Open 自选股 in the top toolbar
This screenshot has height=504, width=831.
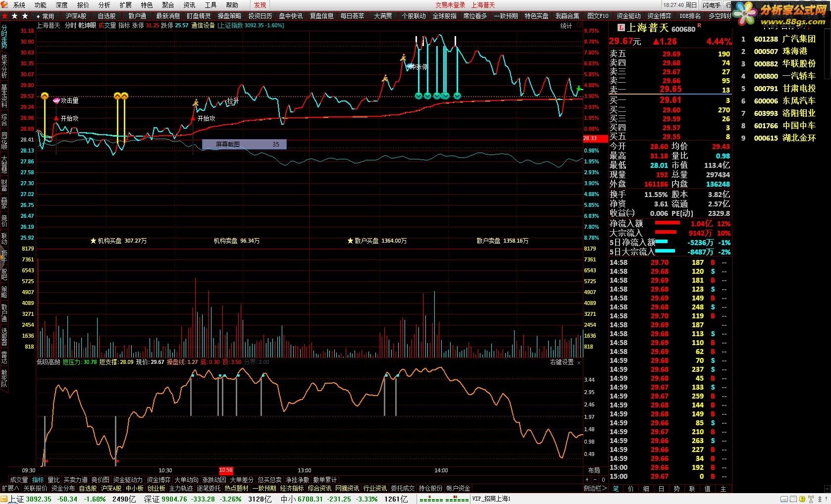(106, 16)
